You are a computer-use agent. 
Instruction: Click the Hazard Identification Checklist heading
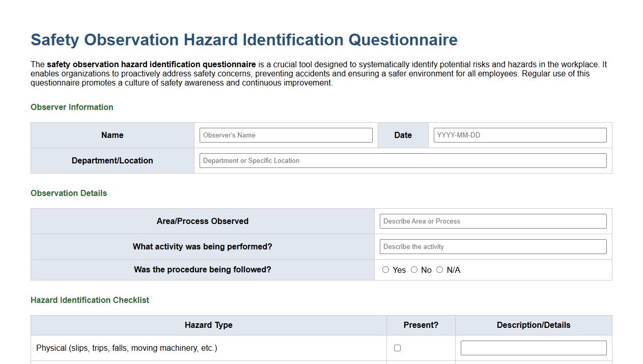[90, 300]
